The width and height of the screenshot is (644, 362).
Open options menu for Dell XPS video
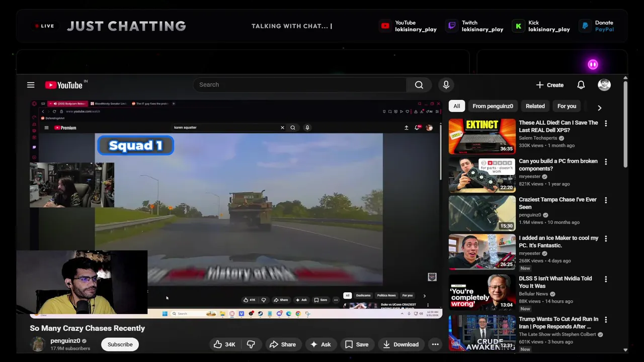[x=606, y=123]
